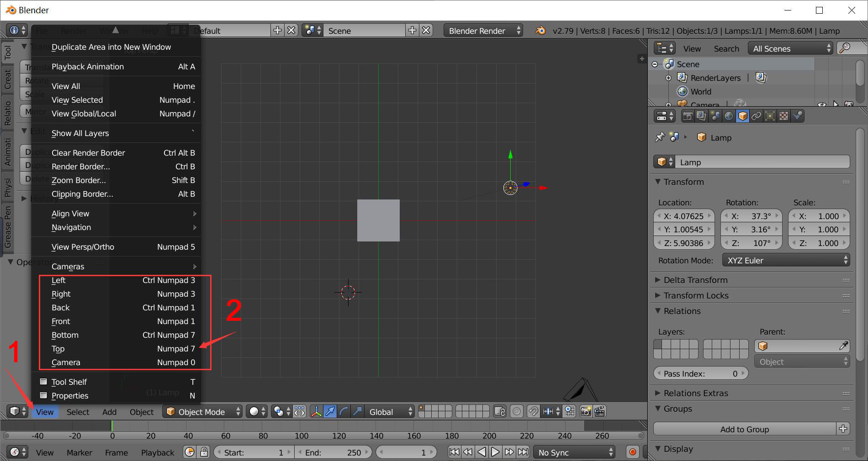The image size is (868, 461).
Task: Play animation in reverse
Action: 482,452
